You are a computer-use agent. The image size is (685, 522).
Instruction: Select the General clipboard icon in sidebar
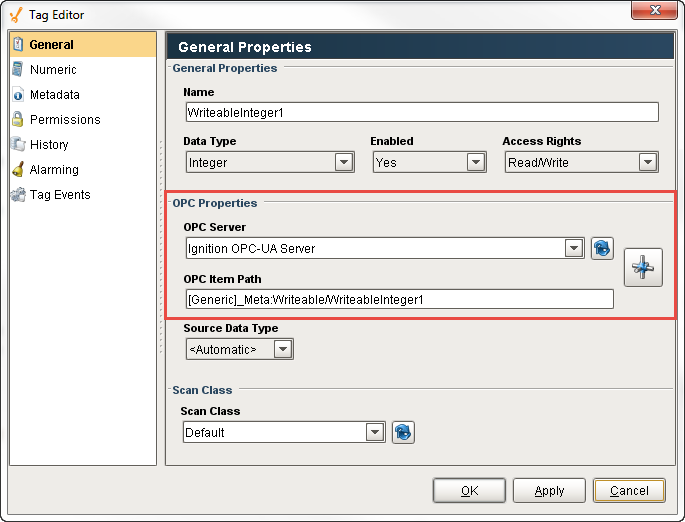pyautogui.click(x=18, y=44)
